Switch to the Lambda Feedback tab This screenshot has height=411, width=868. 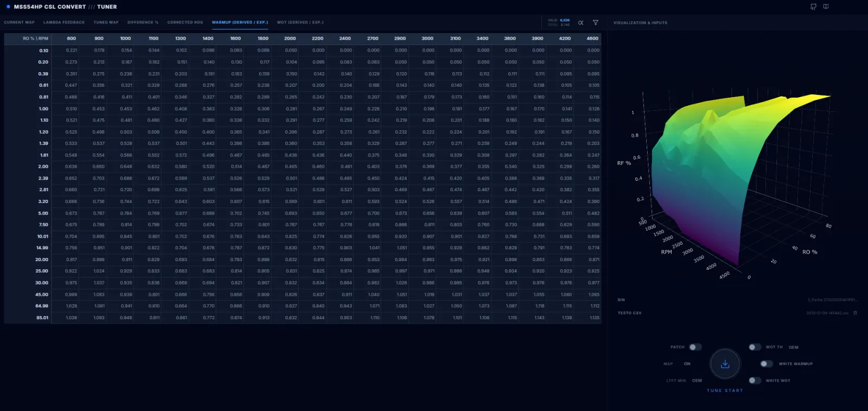pyautogui.click(x=64, y=22)
